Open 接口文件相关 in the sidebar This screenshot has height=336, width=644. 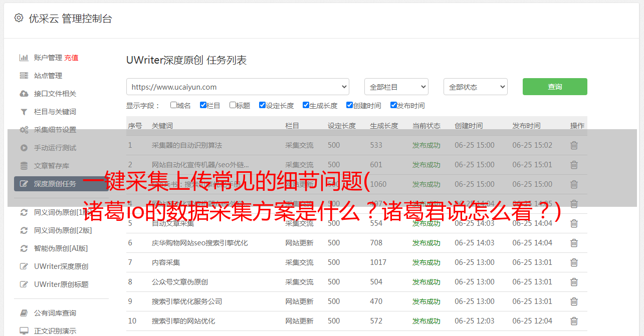55,94
